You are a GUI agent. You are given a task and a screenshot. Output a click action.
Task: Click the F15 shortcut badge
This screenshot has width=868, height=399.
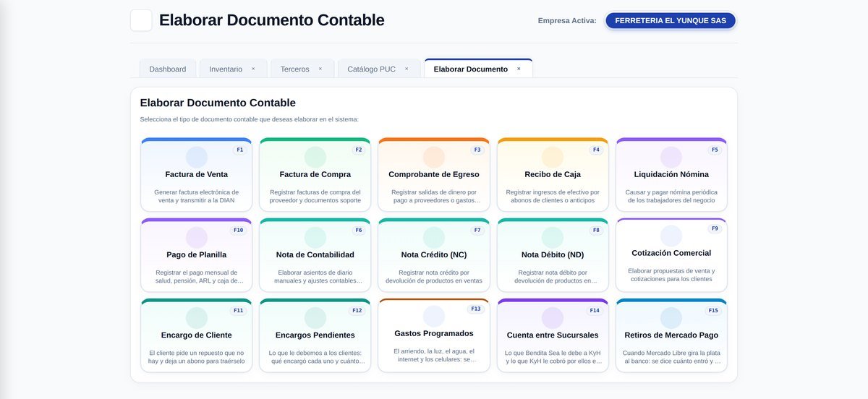pyautogui.click(x=712, y=310)
